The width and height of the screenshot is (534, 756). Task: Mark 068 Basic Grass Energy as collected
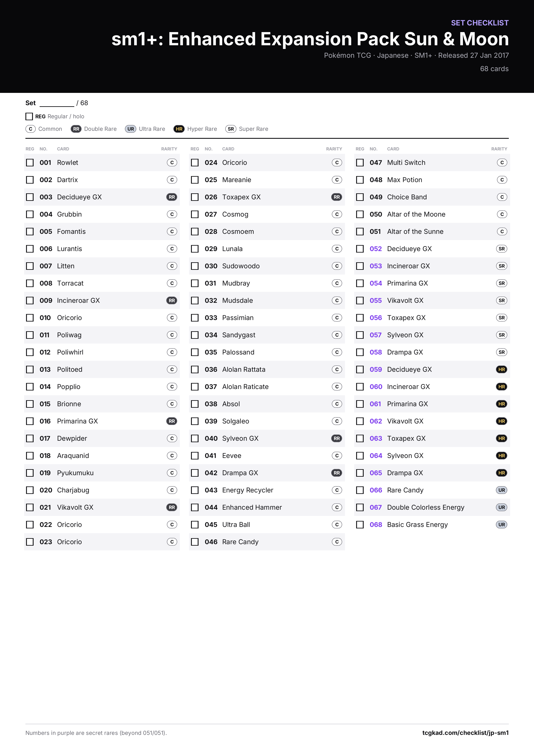[x=360, y=525]
